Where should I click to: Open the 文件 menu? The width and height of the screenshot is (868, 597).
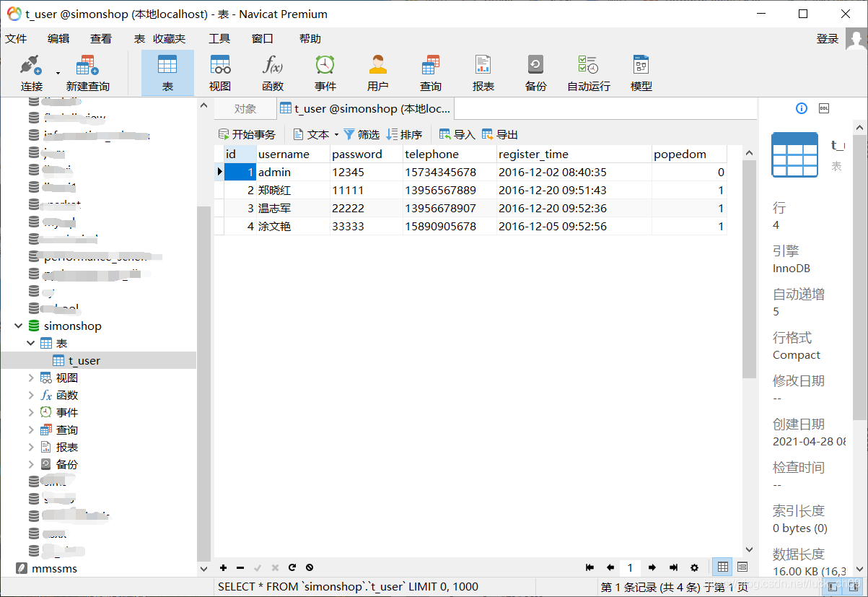(16, 39)
